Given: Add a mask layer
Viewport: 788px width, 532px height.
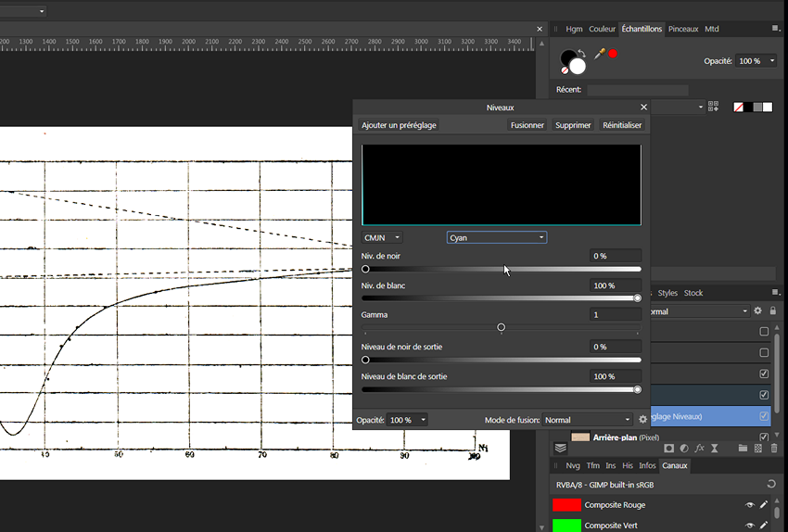Looking at the screenshot, I should [668, 448].
